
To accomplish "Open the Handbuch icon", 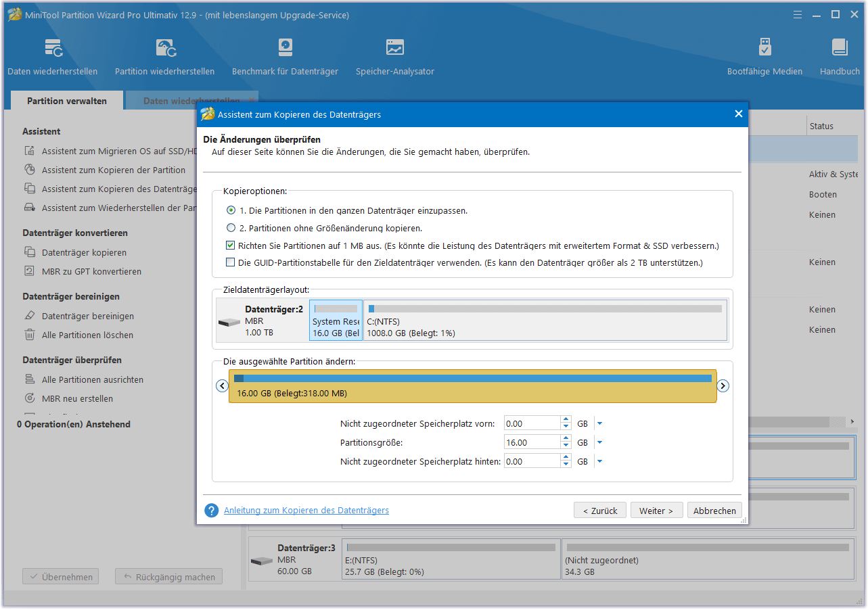I will pyautogui.click(x=840, y=48).
